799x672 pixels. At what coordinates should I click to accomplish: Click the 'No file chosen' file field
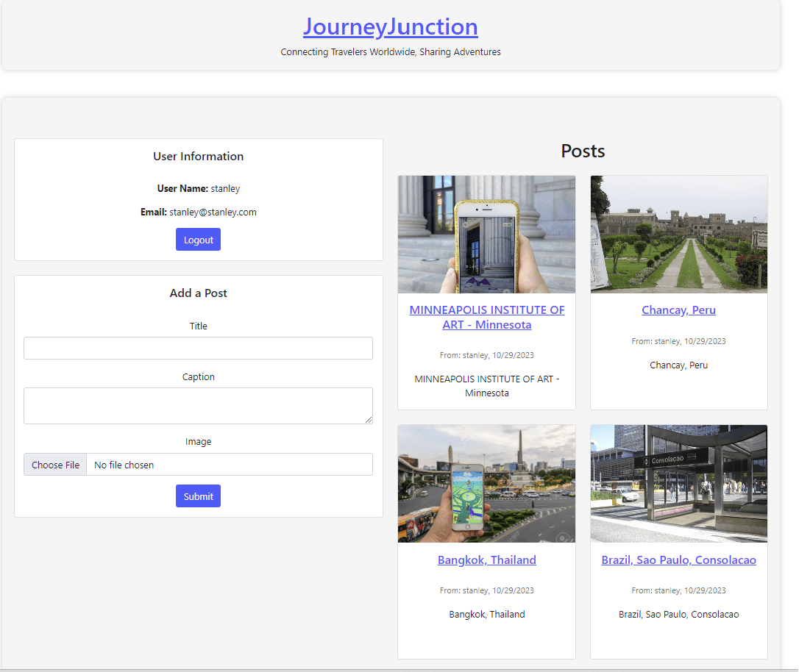(x=229, y=465)
